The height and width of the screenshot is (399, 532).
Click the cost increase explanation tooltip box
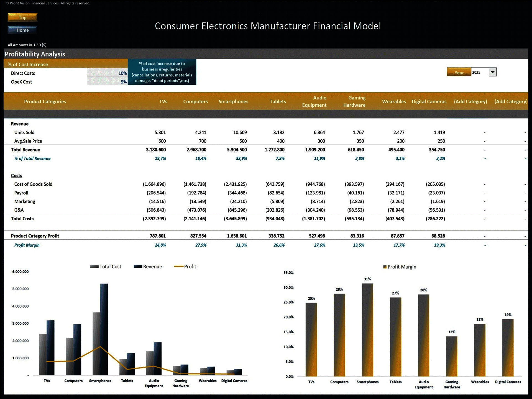point(162,72)
